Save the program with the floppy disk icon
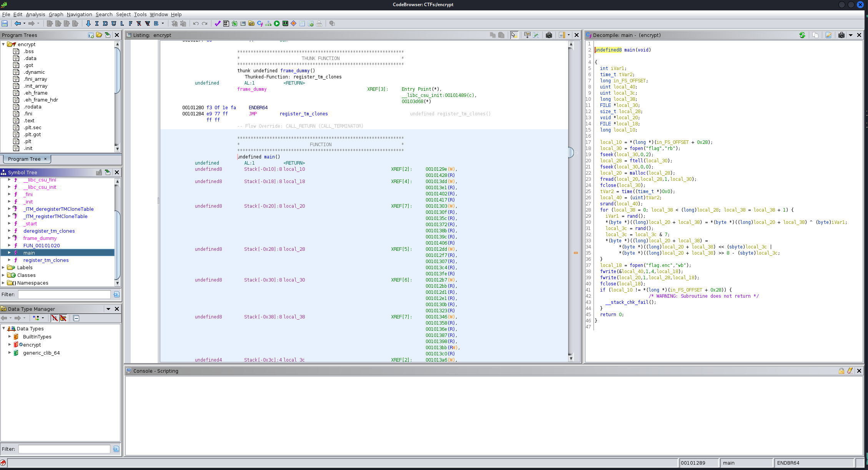This screenshot has height=470, width=868. 5,23
